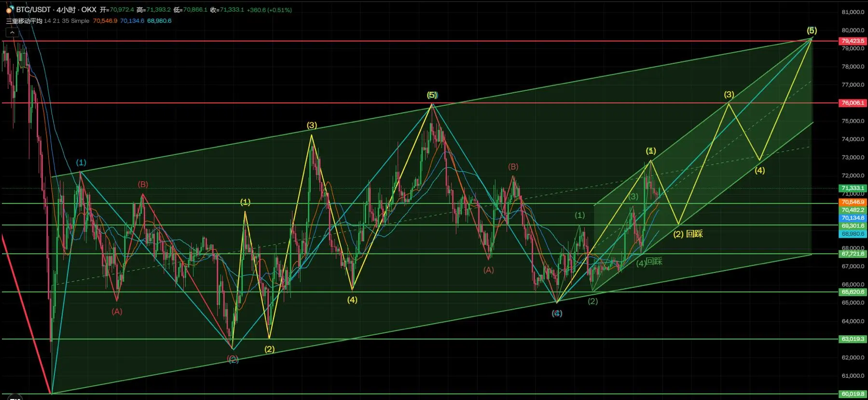Click the 62,000.0 tick on the price scale

[x=853, y=357]
